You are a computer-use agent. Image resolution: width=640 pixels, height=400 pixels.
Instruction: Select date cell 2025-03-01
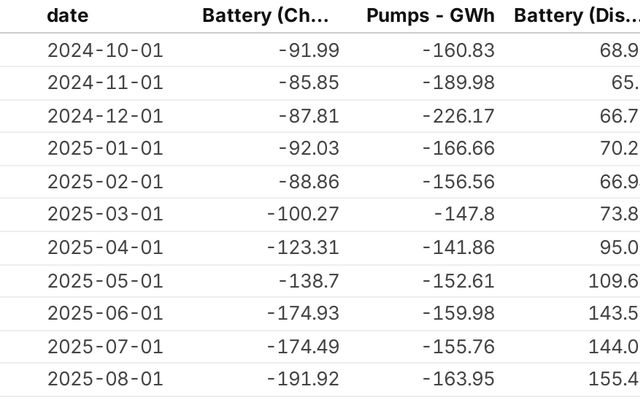[x=105, y=215]
